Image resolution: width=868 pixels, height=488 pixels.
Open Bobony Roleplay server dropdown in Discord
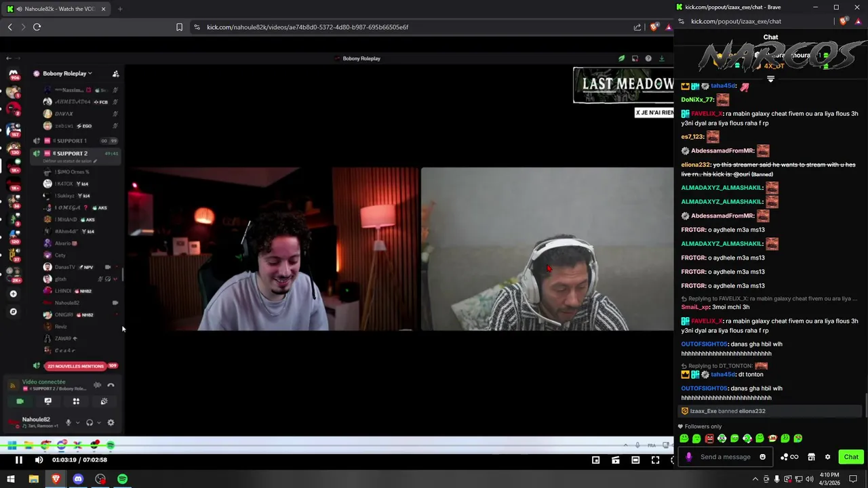[x=67, y=73]
